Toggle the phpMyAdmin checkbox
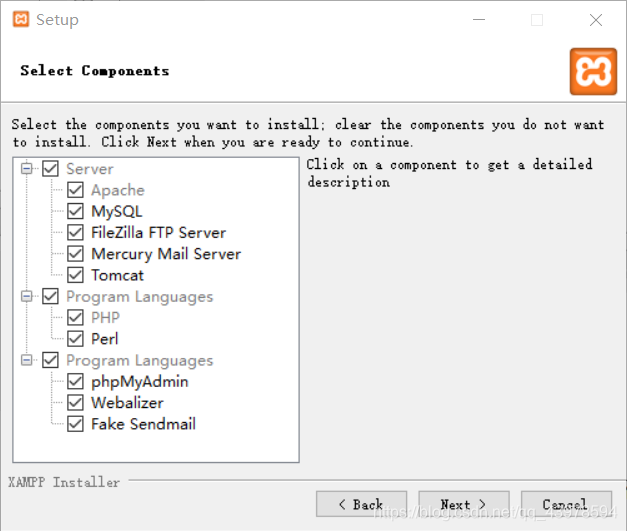Viewport: 627px width, 531px height. pos(75,381)
